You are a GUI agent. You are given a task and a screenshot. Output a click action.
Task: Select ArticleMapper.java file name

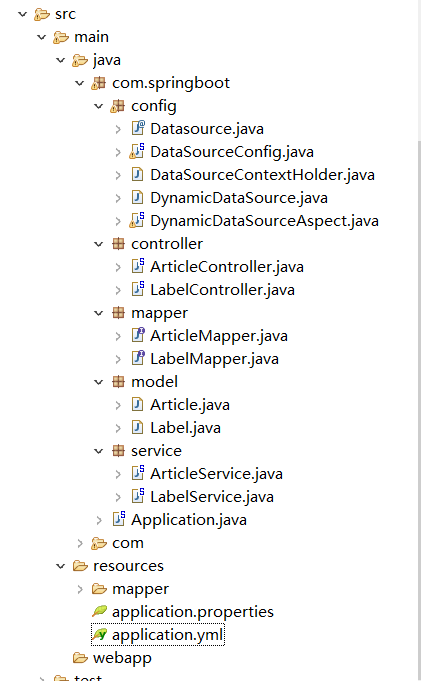219,336
